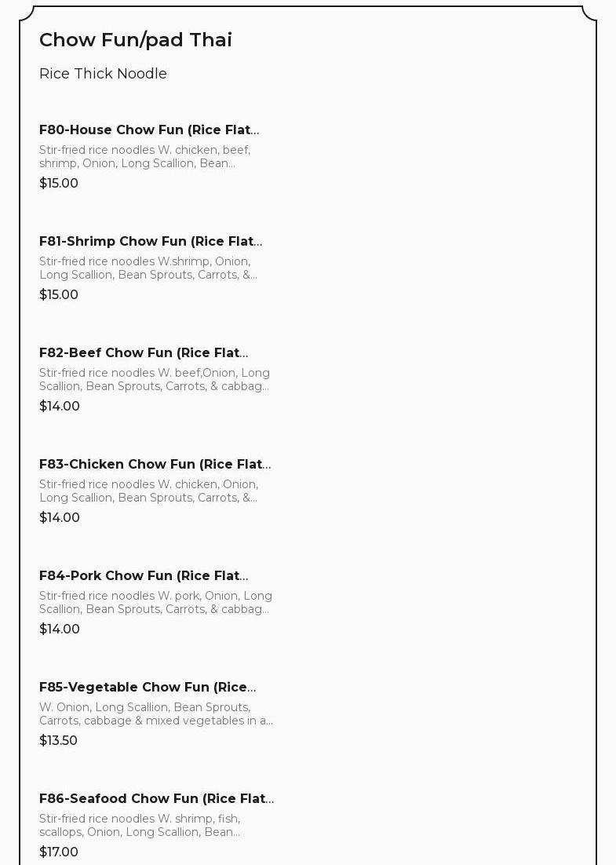Click the F82-Beef Chow Fun title
Viewport: 616px width, 865px height.
[x=144, y=353]
